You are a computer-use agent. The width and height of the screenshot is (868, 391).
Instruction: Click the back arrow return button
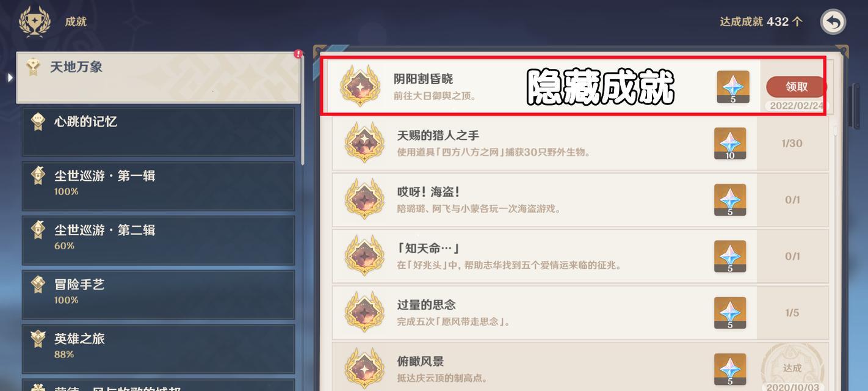pos(833,22)
